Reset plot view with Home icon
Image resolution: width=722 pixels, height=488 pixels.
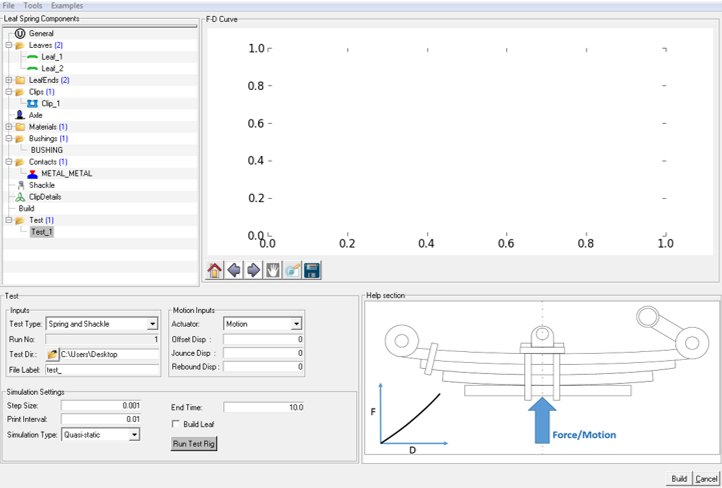(215, 270)
